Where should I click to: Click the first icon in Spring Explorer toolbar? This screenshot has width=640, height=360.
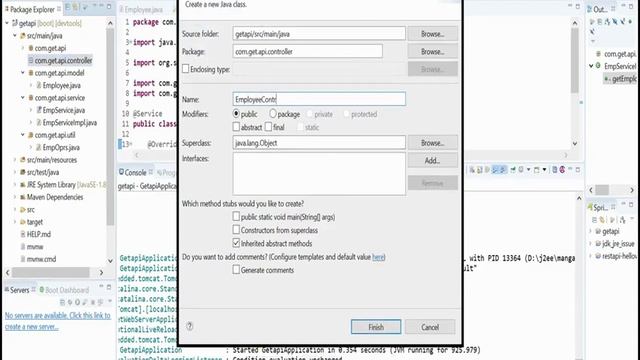595,220
